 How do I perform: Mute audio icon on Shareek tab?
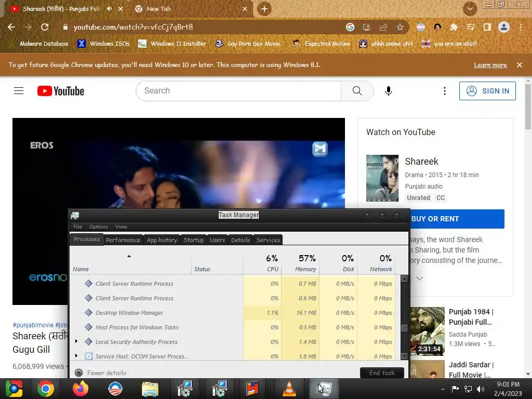(x=109, y=9)
